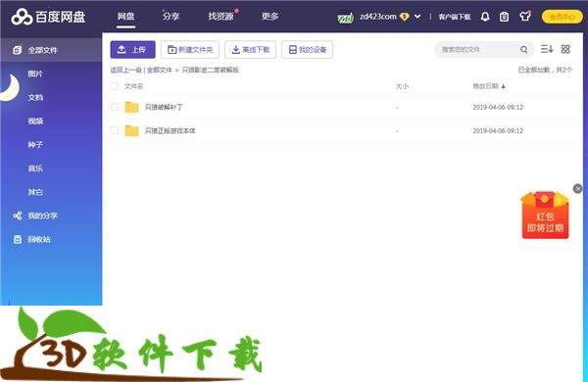The width and height of the screenshot is (588, 382).
Task: Click the membership badge beside username
Action: tap(404, 17)
